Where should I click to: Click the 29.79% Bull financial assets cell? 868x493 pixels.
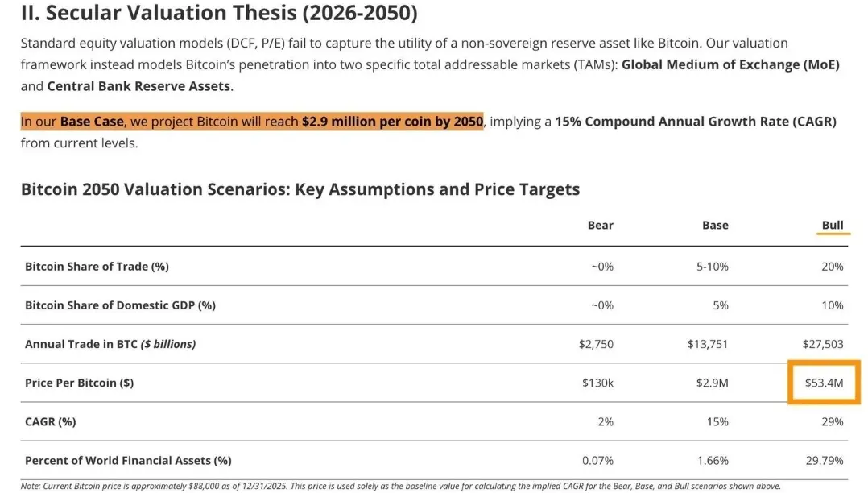824,460
